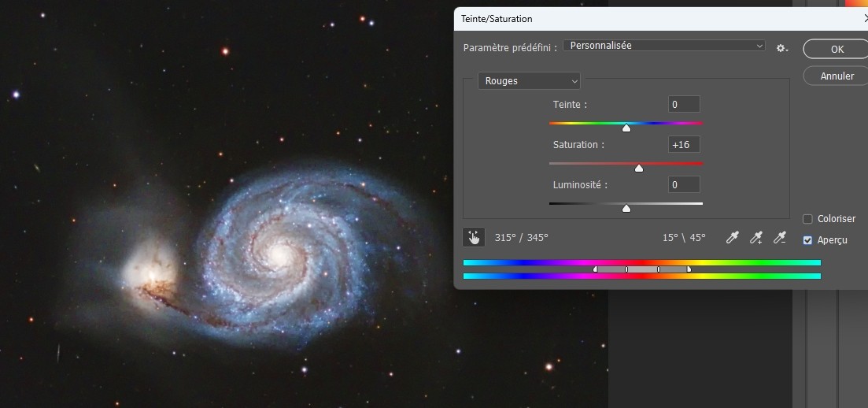Select the on-image adjustment hand tool

tap(474, 237)
